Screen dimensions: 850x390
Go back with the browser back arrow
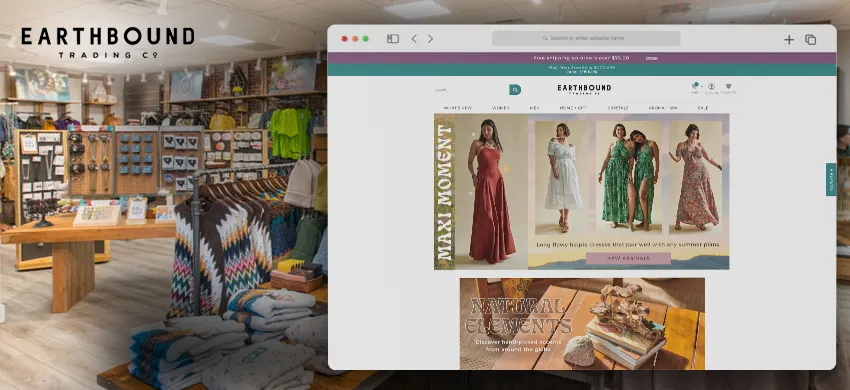click(414, 39)
